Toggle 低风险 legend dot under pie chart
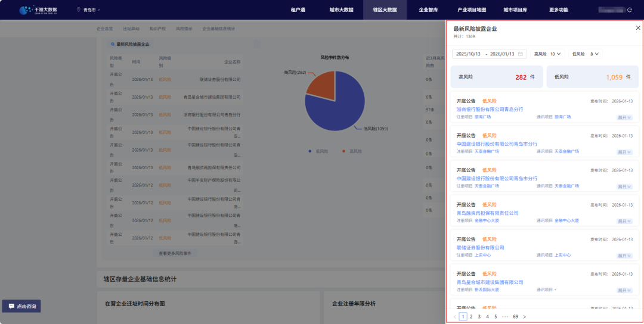This screenshot has width=644, height=324. 310,151
